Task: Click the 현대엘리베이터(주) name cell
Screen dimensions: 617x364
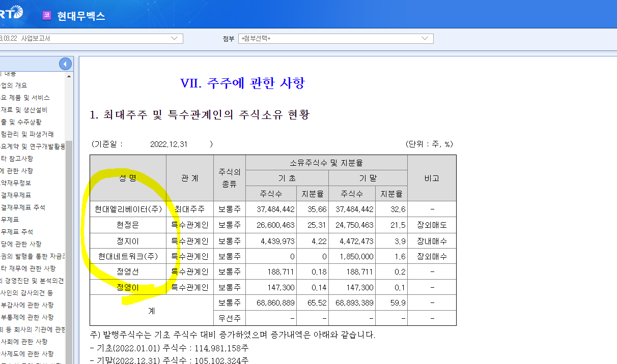Action: point(128,209)
